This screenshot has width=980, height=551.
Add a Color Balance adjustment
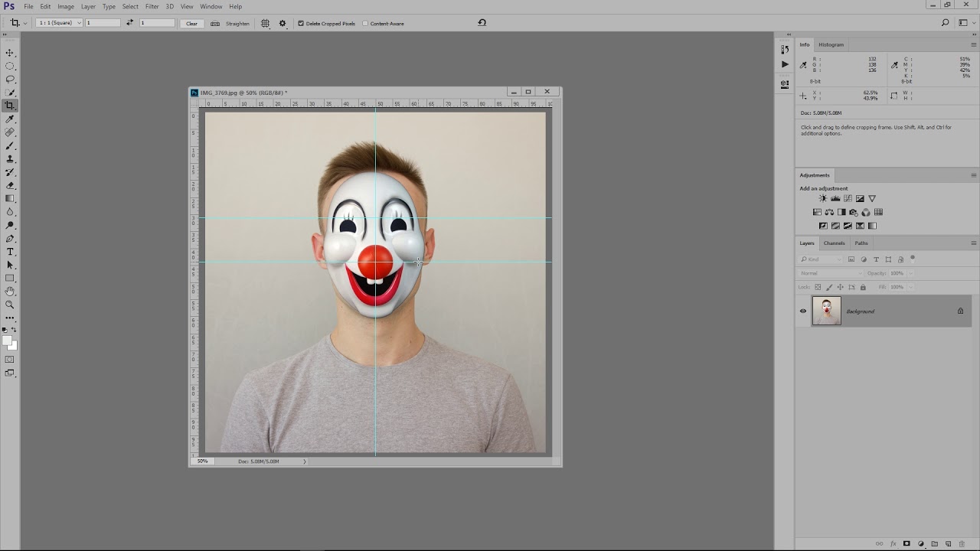pos(829,212)
